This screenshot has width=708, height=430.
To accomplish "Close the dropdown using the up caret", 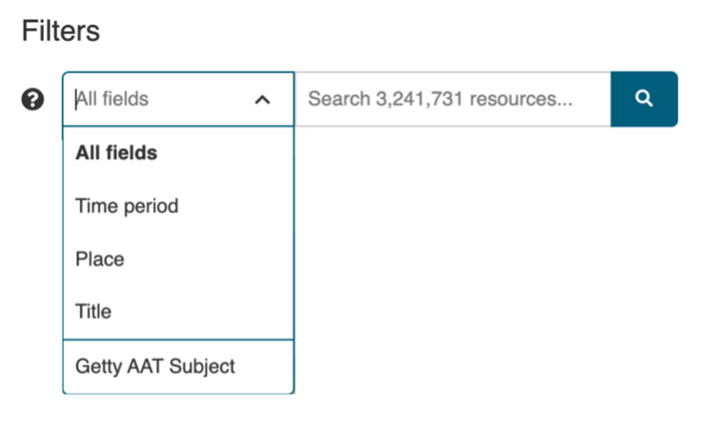I will [x=262, y=99].
